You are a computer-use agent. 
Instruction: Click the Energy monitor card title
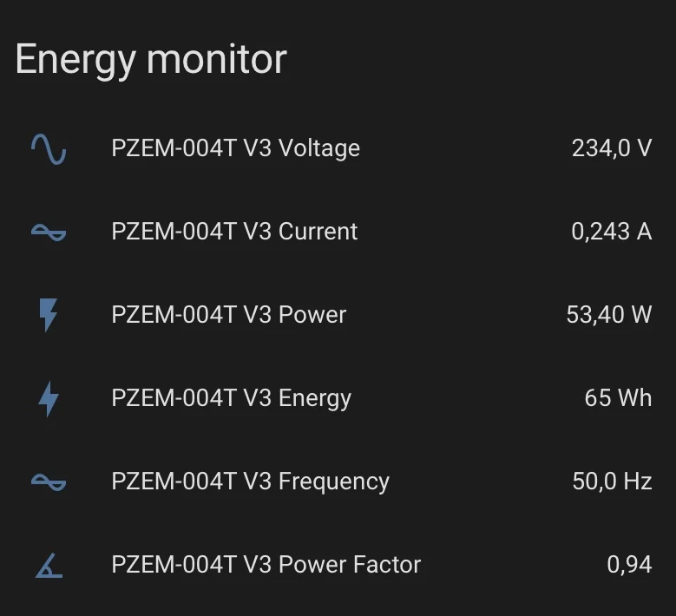[151, 60]
